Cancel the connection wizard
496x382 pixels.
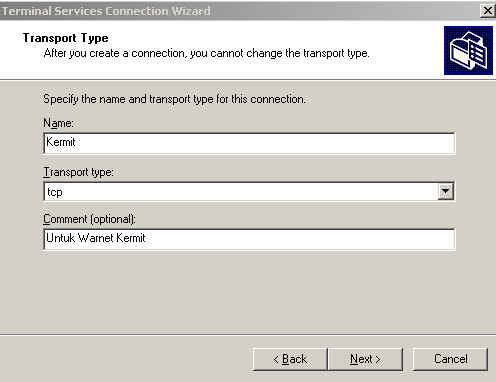click(x=450, y=359)
